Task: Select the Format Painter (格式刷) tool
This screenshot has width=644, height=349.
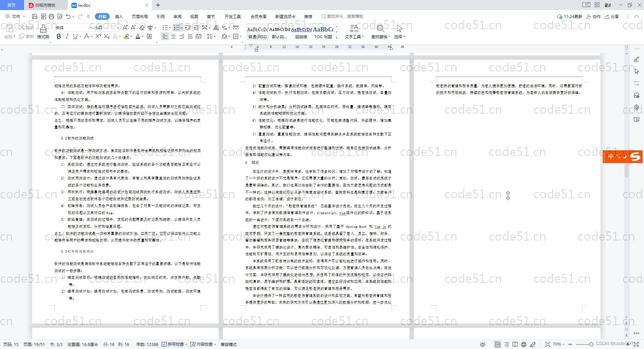Action: pos(43,32)
